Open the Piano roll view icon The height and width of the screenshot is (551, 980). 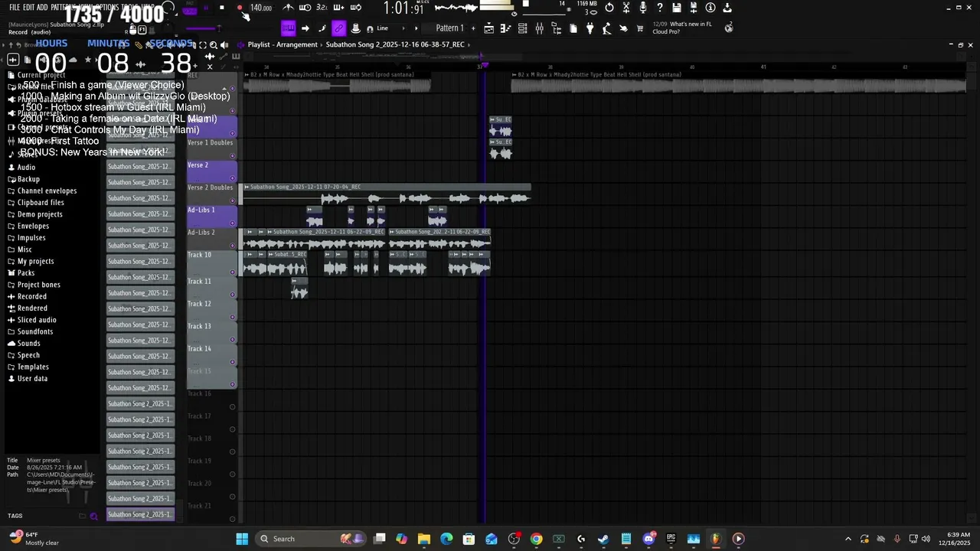coord(505,28)
